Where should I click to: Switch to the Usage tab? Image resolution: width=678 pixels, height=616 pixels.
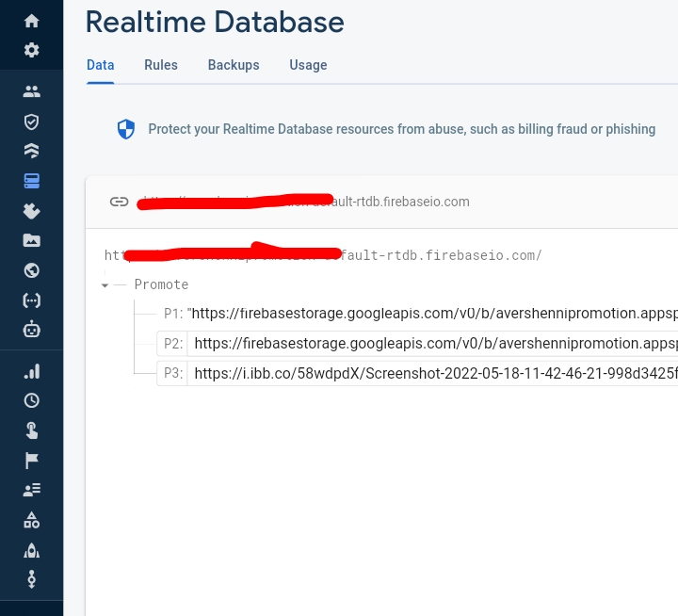tap(308, 65)
